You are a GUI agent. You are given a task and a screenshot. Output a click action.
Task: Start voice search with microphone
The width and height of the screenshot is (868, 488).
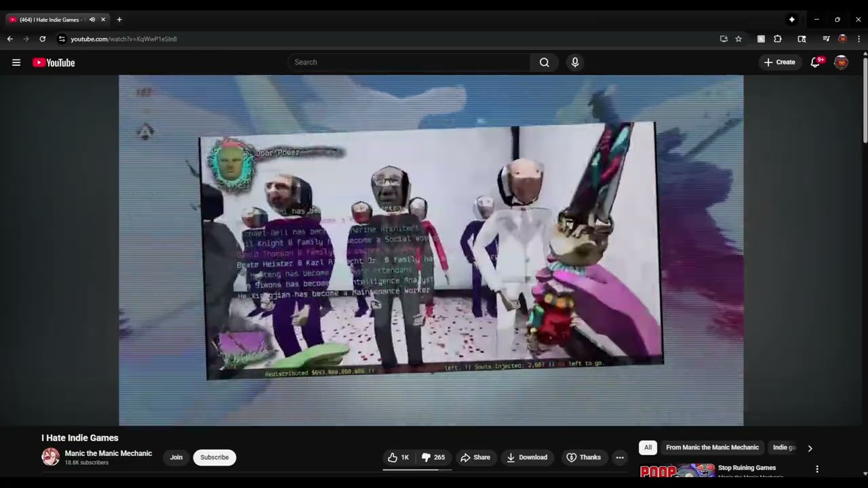click(x=575, y=62)
